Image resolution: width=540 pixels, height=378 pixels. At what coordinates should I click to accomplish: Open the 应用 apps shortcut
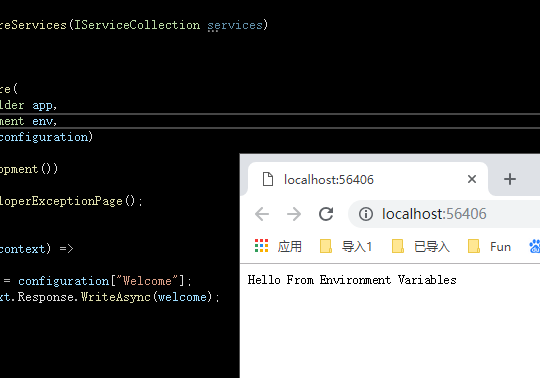click(278, 246)
